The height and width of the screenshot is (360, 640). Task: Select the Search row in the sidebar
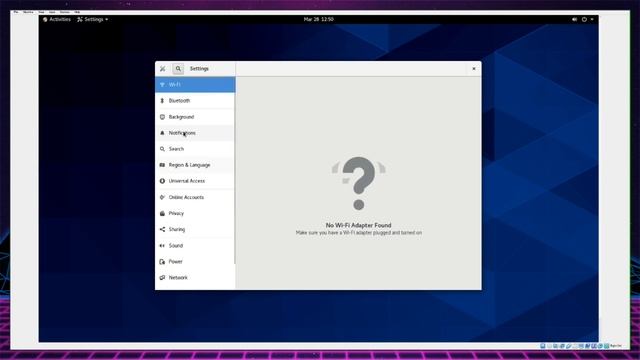(195, 149)
